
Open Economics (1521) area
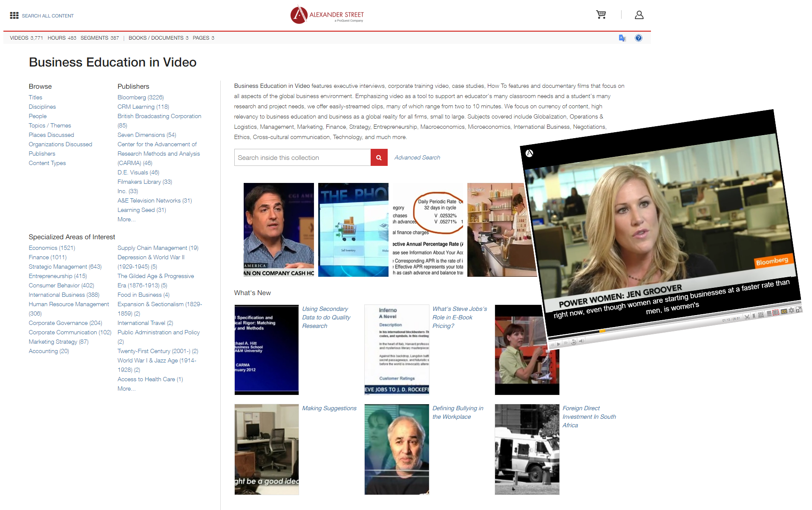pos(52,248)
